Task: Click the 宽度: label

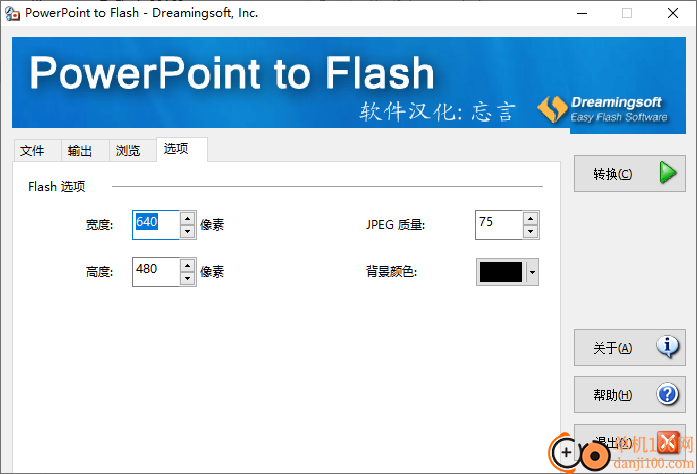Action: coord(100,225)
